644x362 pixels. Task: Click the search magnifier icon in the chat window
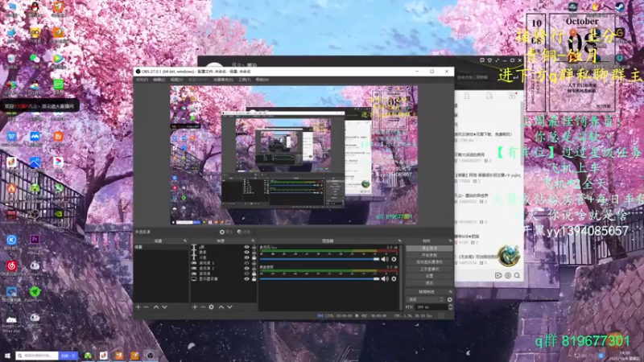point(517,275)
